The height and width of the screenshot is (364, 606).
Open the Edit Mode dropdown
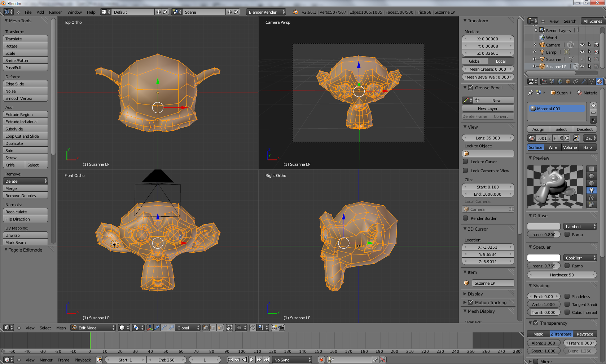click(x=93, y=328)
